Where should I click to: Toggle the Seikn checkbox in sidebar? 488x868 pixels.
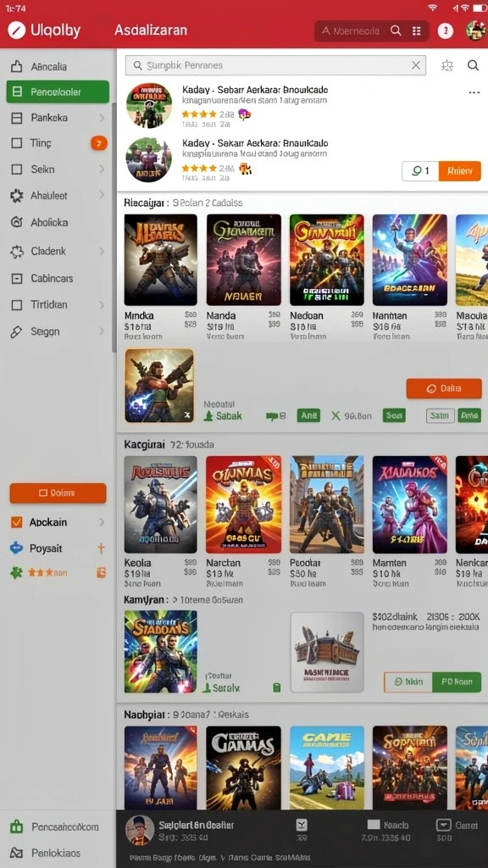[17, 170]
